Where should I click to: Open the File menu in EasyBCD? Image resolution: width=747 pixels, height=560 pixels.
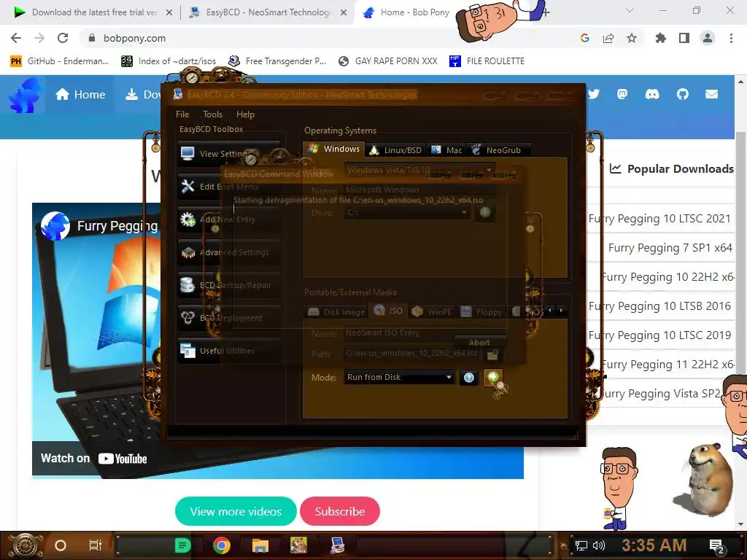182,114
